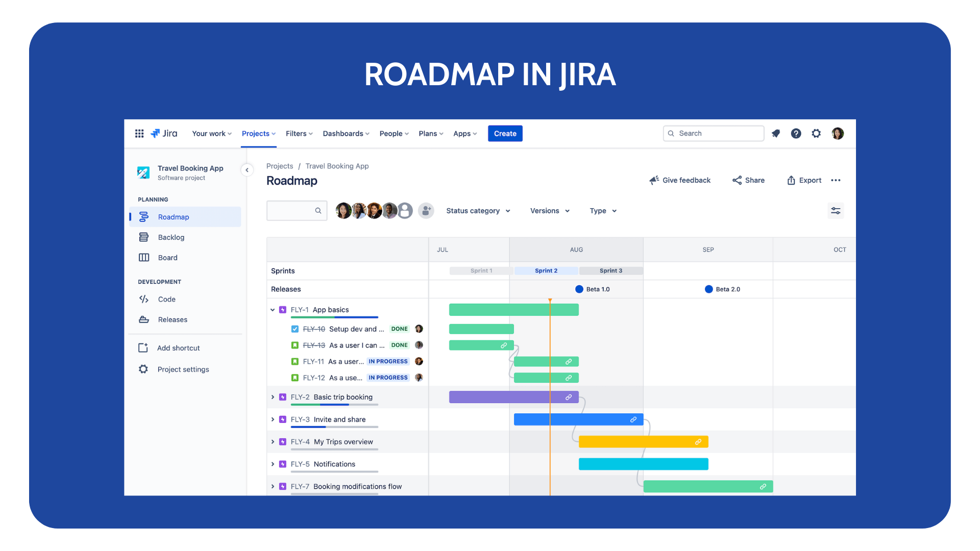Open the view settings filter icon
Viewport: 980px width, 551px height.
pyautogui.click(x=836, y=210)
